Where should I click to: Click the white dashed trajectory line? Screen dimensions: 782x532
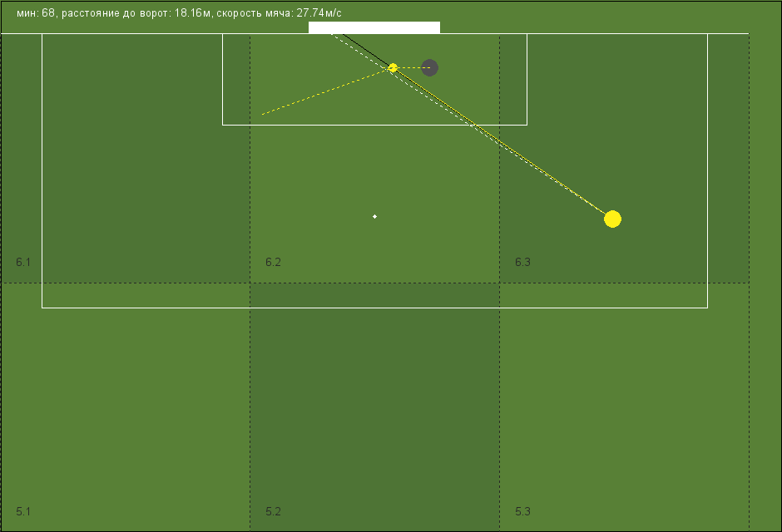[x=469, y=124]
